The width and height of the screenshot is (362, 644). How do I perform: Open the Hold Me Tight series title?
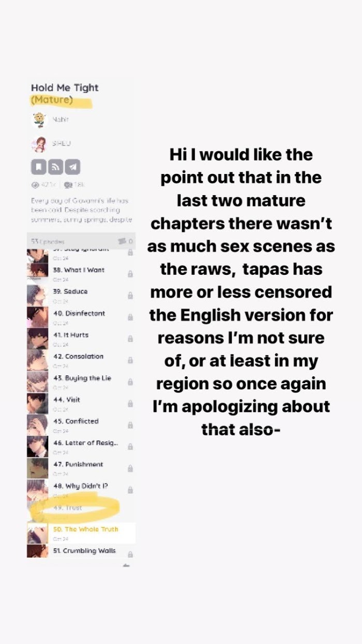pos(64,88)
